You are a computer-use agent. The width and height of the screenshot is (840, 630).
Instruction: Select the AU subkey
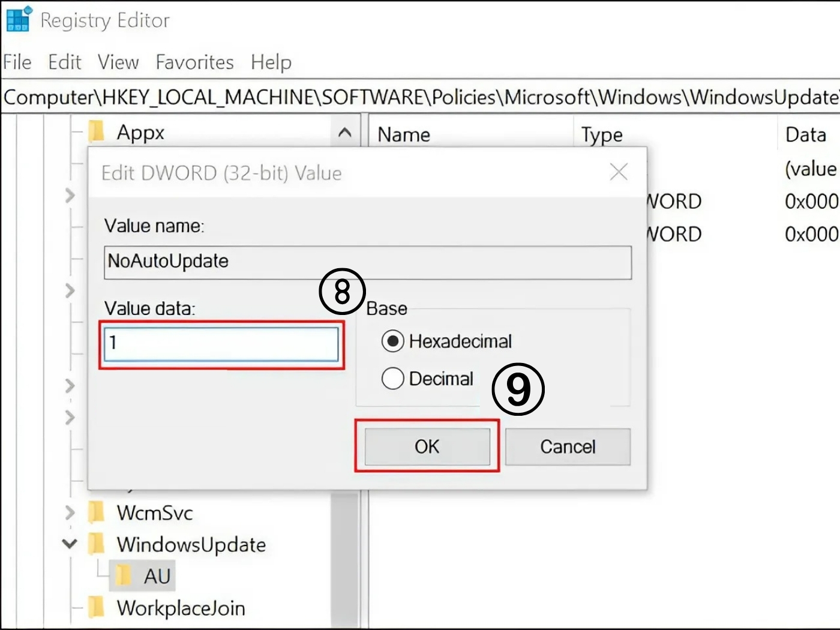(x=157, y=577)
